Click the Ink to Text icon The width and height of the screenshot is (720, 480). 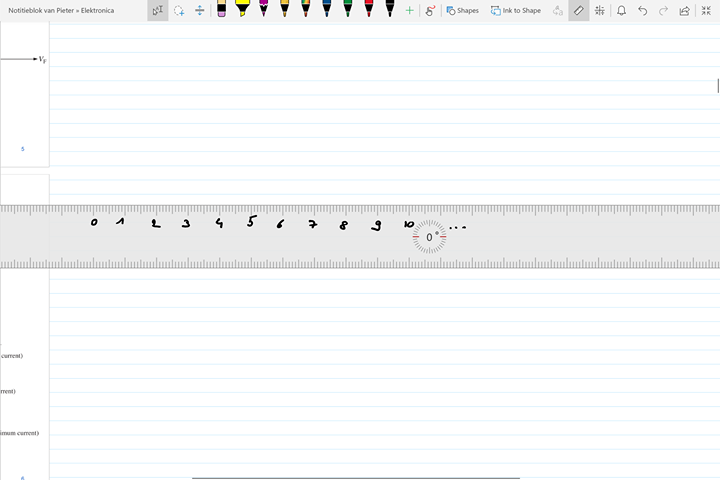coord(557,10)
